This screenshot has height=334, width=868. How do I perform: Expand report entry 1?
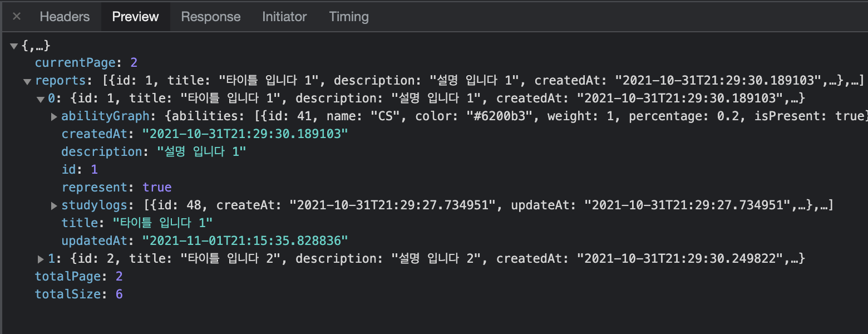coord(40,258)
